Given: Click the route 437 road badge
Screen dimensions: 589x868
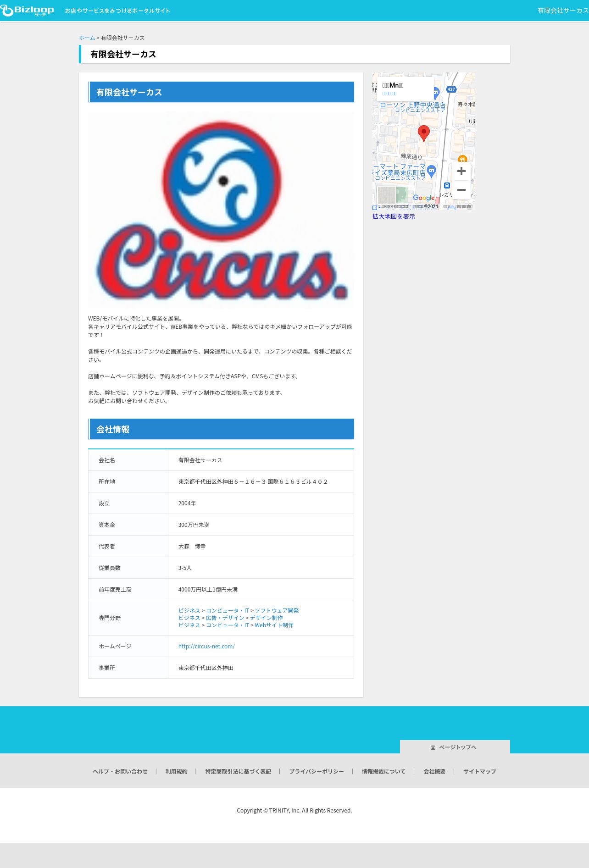Looking at the screenshot, I should 451,89.
